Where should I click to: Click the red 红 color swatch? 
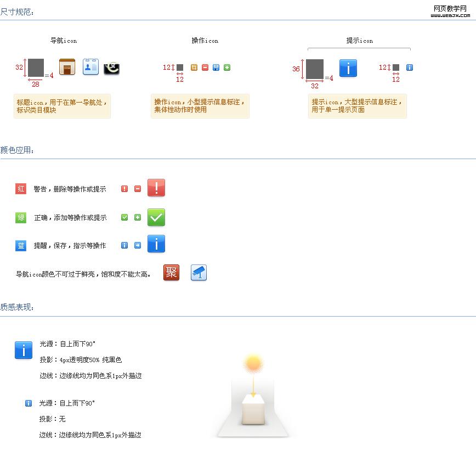point(21,189)
